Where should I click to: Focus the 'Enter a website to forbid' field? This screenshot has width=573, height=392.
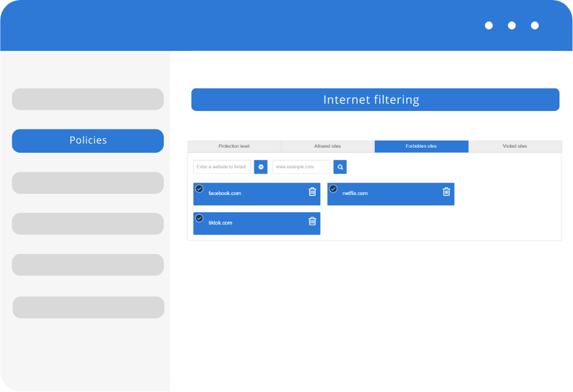coord(221,167)
